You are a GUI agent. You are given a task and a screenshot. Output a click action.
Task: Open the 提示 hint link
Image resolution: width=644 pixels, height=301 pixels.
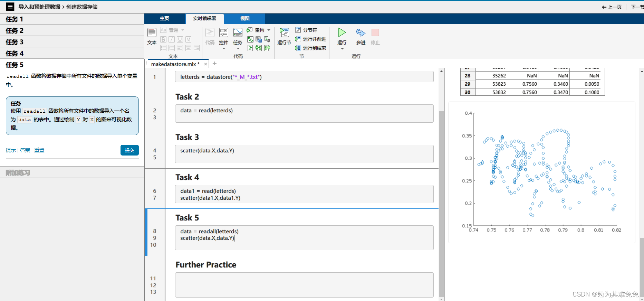(x=11, y=150)
